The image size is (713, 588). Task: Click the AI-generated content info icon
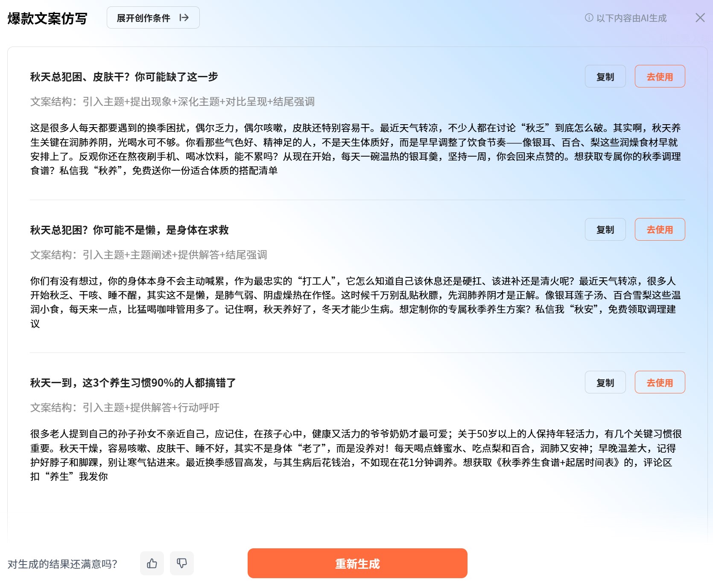[x=589, y=18]
